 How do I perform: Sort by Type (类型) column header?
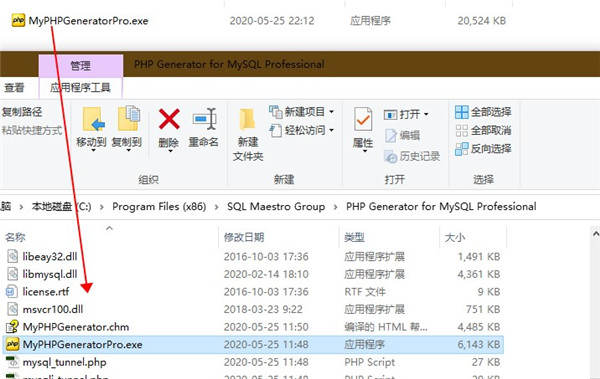pos(354,237)
